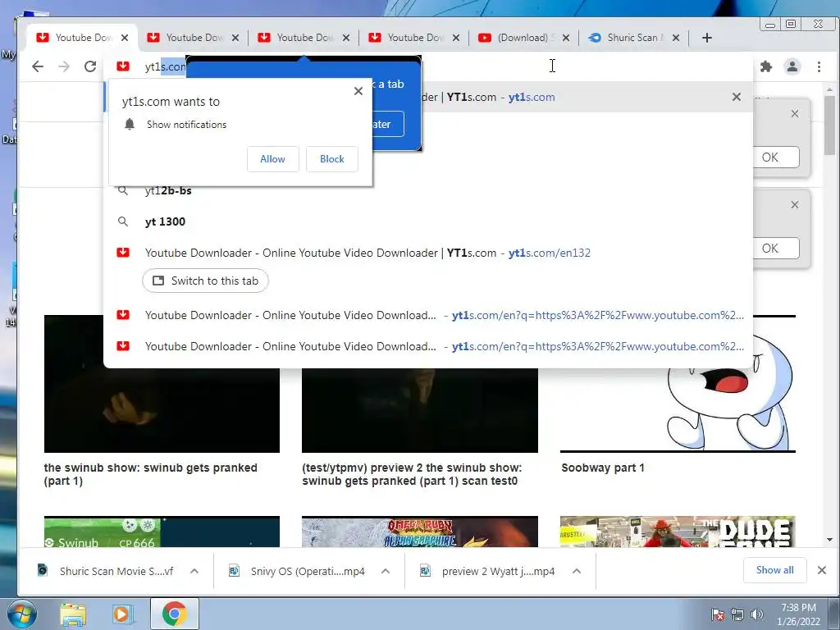The image size is (840, 630).
Task: Click the forward navigation arrow
Action: coord(64,66)
